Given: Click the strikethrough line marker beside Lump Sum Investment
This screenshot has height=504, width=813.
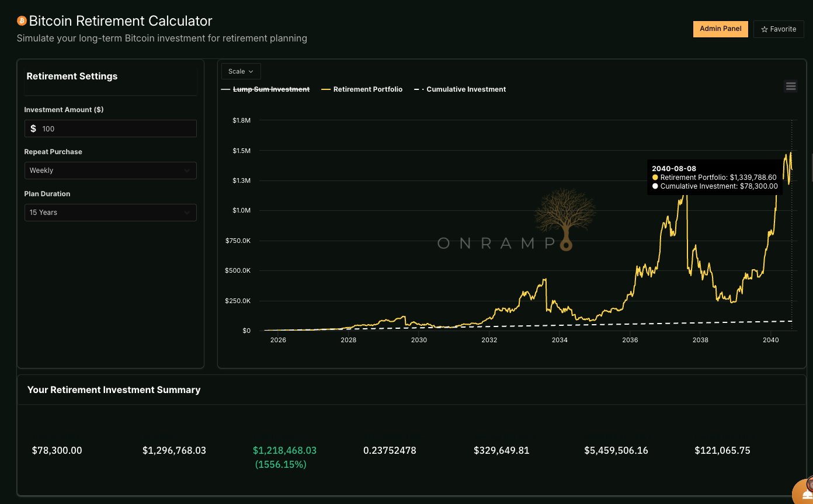Looking at the screenshot, I should [225, 89].
